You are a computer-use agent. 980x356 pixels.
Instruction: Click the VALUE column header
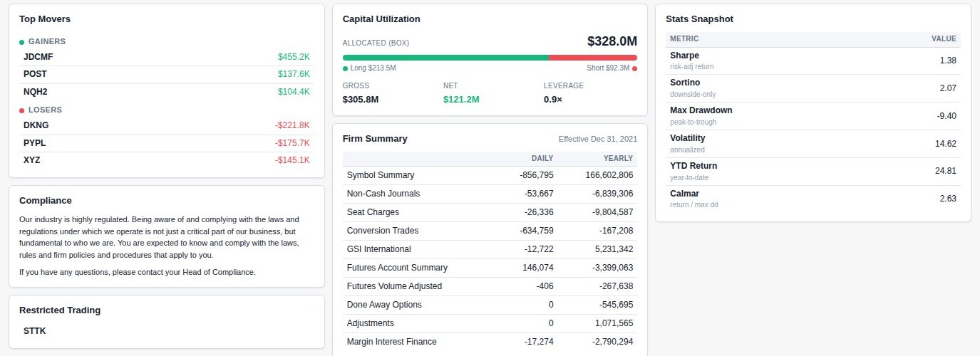pyautogui.click(x=944, y=38)
